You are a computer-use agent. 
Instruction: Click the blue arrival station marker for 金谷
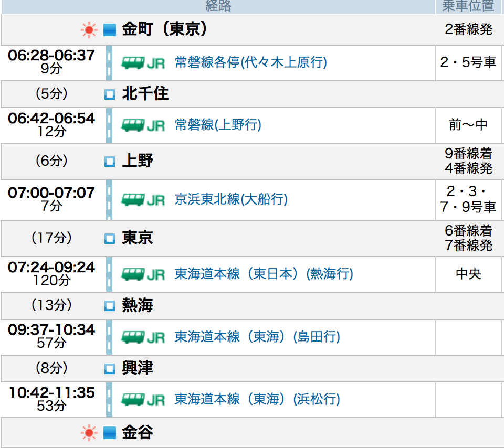coord(109,433)
